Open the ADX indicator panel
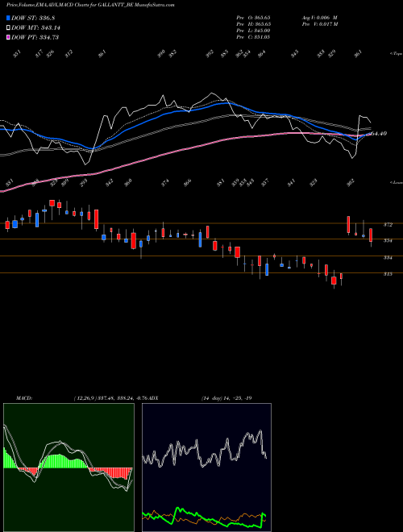This screenshot has width=403, height=532. [x=206, y=468]
